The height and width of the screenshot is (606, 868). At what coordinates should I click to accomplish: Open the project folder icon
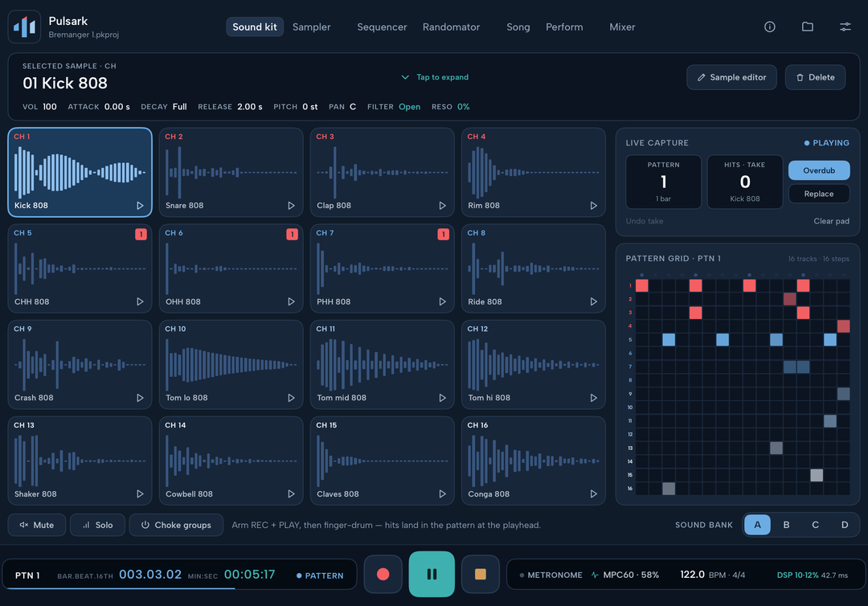point(808,27)
